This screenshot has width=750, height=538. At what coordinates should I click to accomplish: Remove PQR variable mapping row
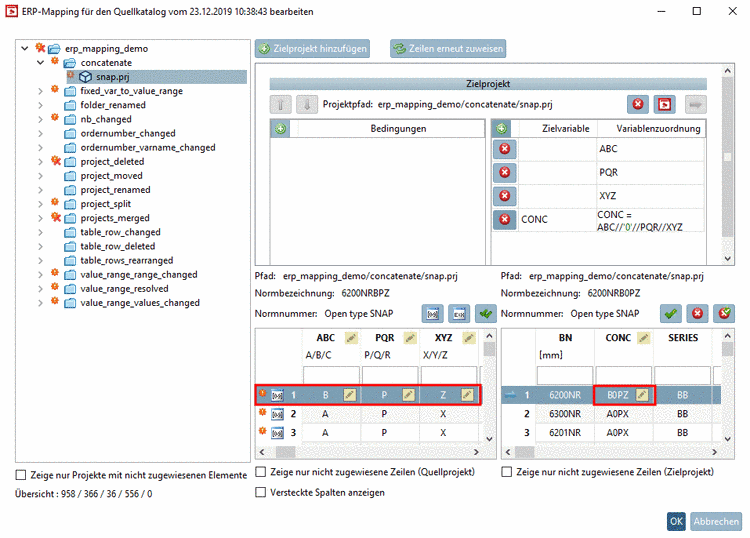tap(504, 172)
